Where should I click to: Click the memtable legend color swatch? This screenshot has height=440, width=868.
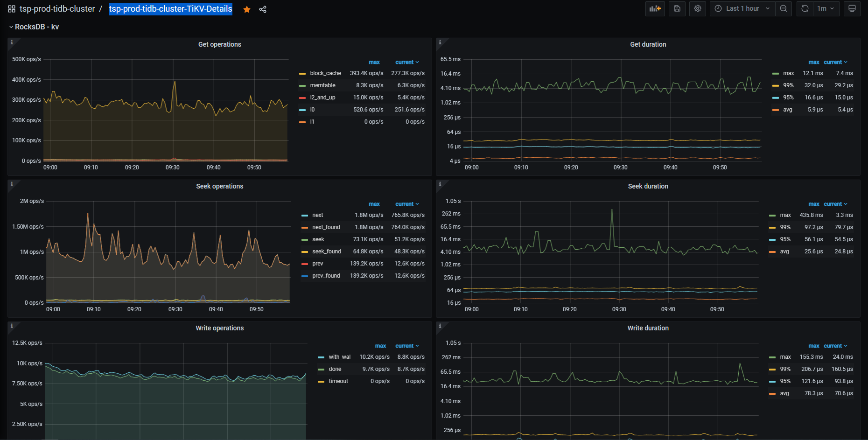(x=302, y=85)
